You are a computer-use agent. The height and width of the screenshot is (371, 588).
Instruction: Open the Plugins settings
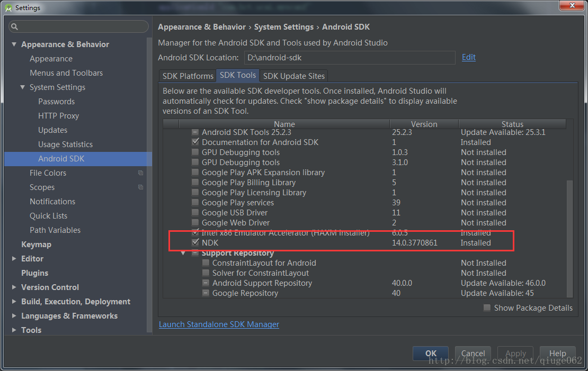click(x=35, y=273)
